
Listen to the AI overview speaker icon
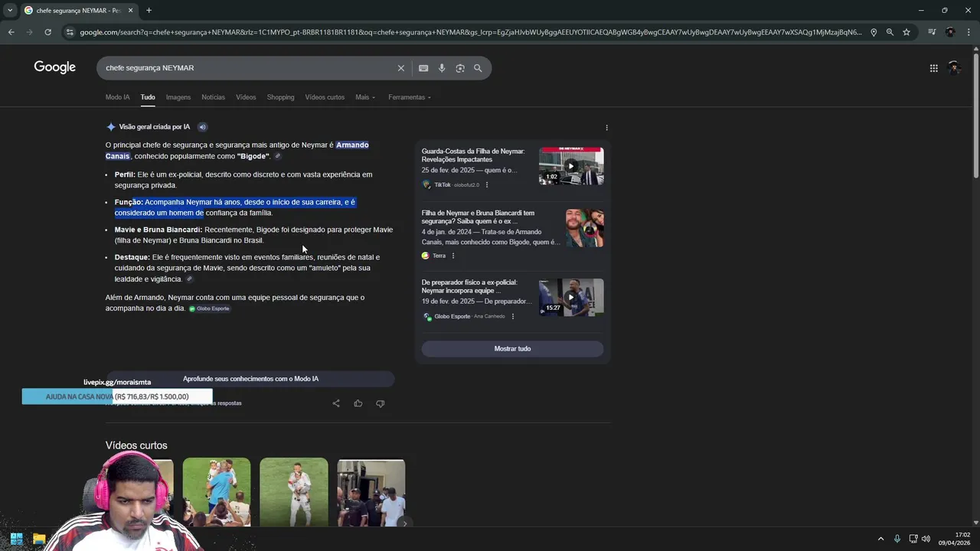pyautogui.click(x=202, y=127)
